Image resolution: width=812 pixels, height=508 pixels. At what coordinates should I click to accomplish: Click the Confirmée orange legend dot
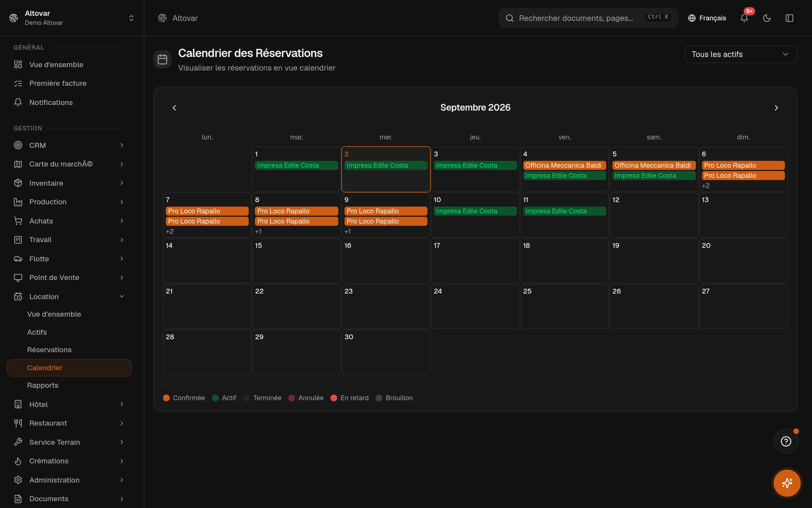[166, 398]
